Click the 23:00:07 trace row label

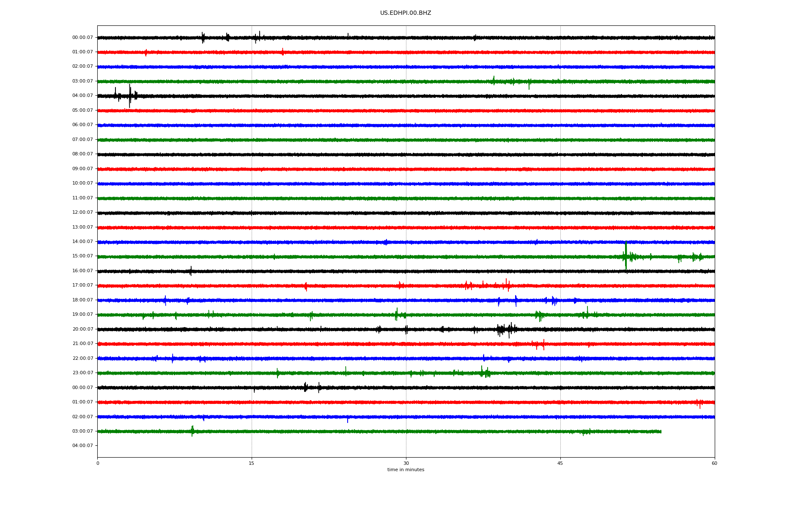(82, 373)
